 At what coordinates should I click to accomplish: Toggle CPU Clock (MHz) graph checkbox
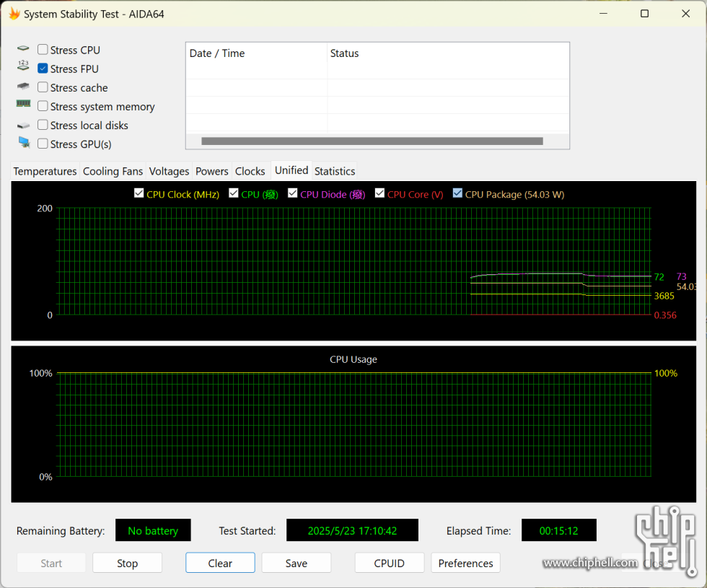pos(139,193)
